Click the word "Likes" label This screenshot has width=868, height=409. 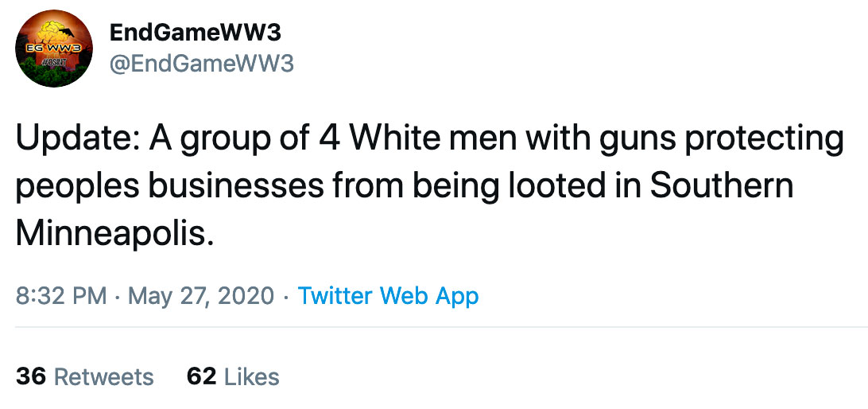[251, 376]
